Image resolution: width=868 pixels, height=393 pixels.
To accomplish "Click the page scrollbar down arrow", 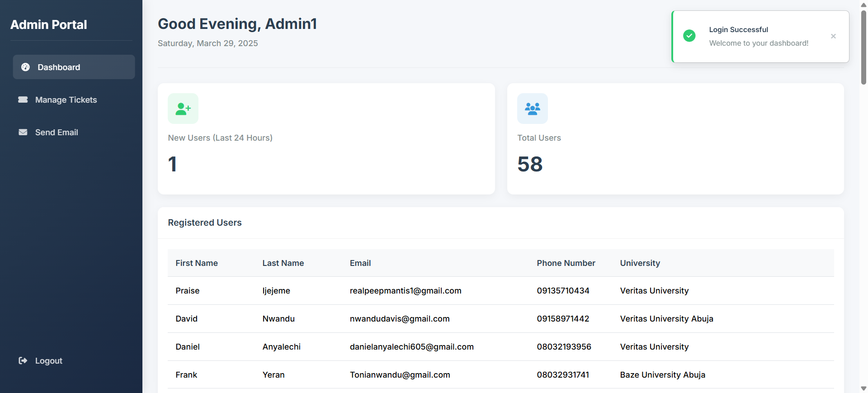I will (863, 388).
